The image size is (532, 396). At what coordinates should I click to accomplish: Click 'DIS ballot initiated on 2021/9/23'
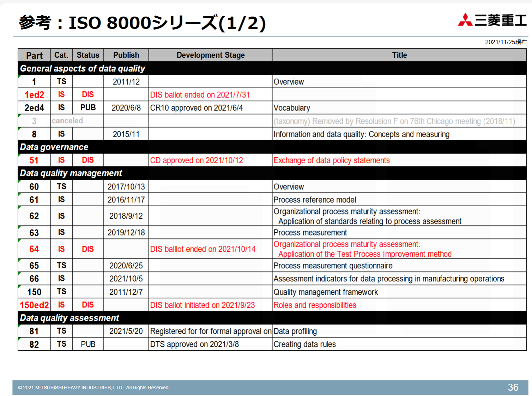click(202, 305)
